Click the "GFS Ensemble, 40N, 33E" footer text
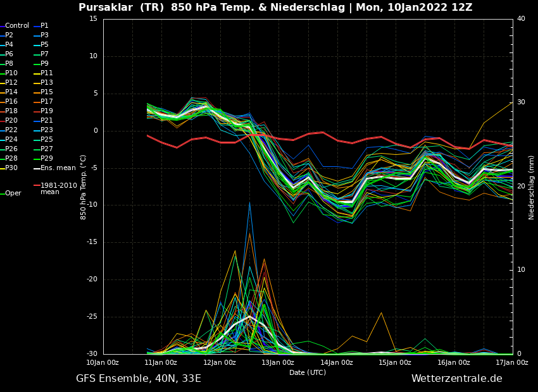 (x=139, y=379)
